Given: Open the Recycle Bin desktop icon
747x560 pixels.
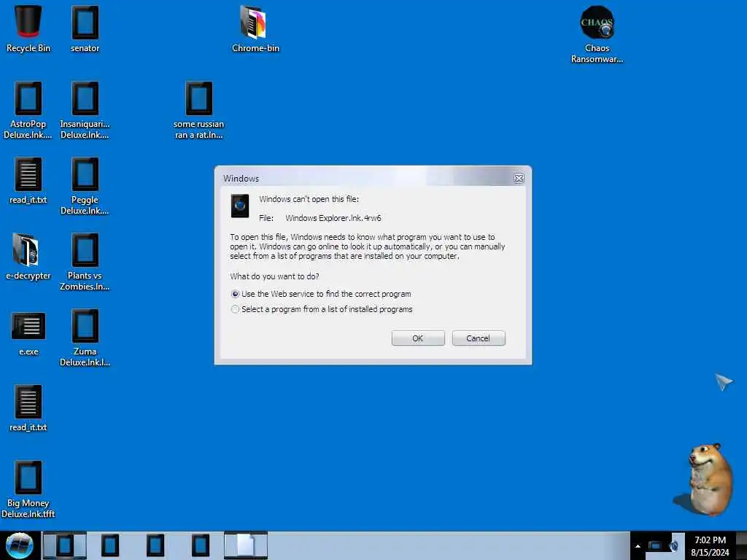Looking at the screenshot, I should (28, 28).
